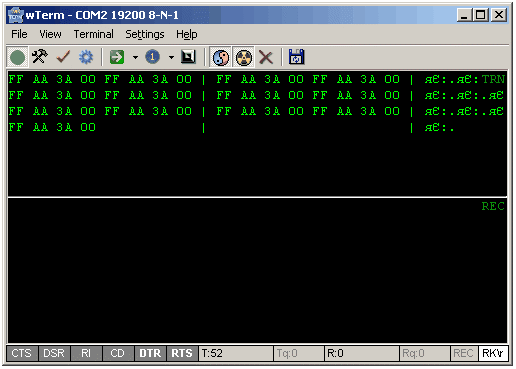Click the TRN label in transmit pane
The height and width of the screenshot is (369, 516).
click(493, 79)
